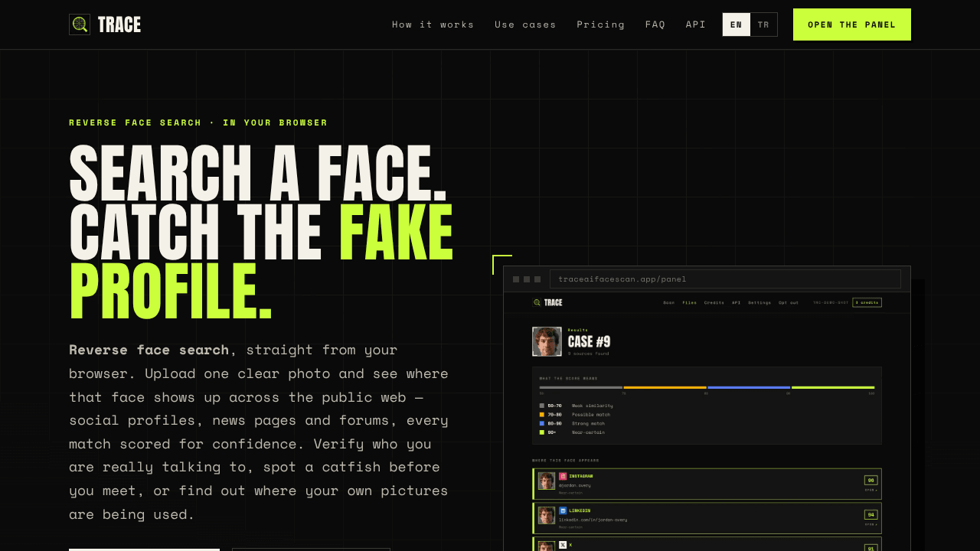Open Settings in the panel preview
The image size is (980, 551).
point(759,302)
